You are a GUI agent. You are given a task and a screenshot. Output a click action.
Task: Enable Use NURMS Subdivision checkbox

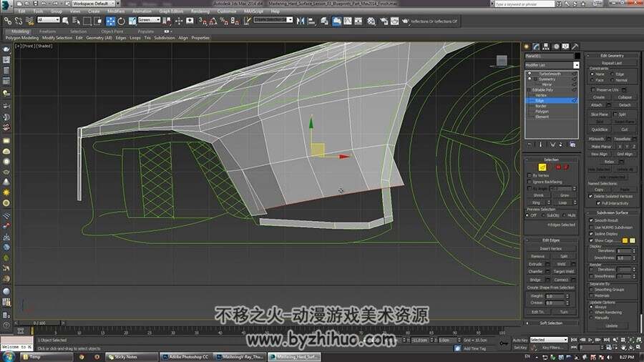592,227
